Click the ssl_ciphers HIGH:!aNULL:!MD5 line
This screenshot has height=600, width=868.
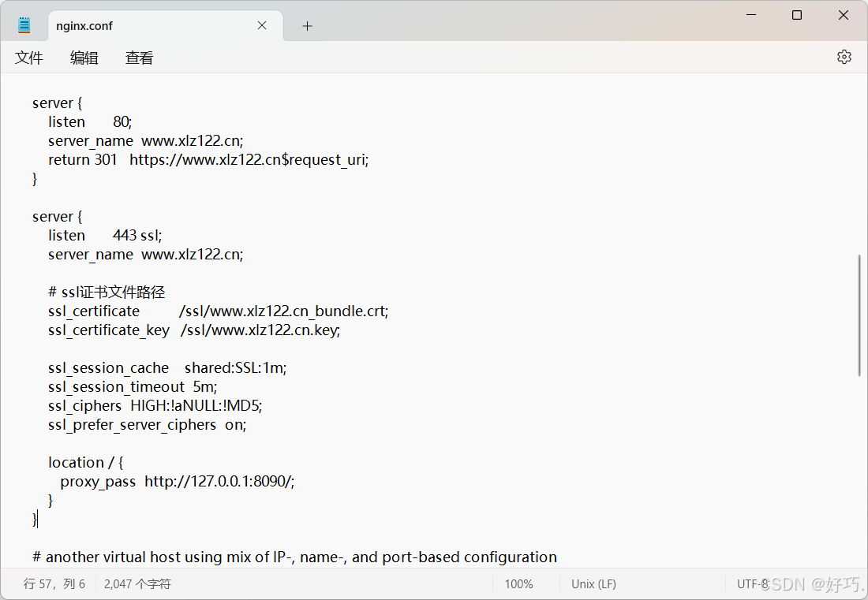pos(155,406)
